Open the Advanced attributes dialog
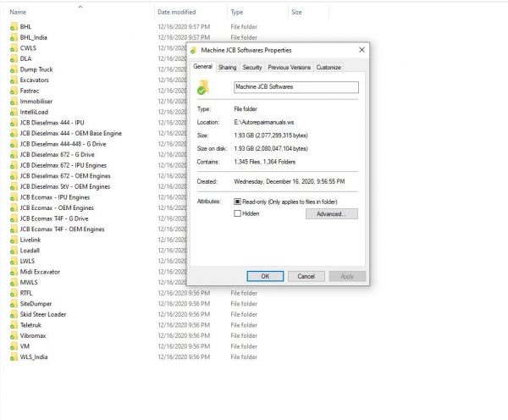508x420 pixels. [x=332, y=214]
